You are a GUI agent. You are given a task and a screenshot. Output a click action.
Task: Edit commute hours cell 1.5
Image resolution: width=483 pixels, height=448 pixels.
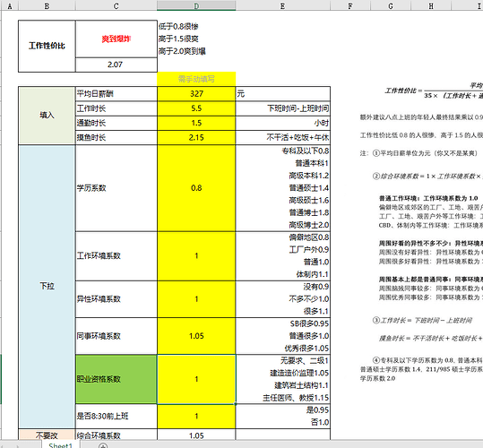point(196,123)
